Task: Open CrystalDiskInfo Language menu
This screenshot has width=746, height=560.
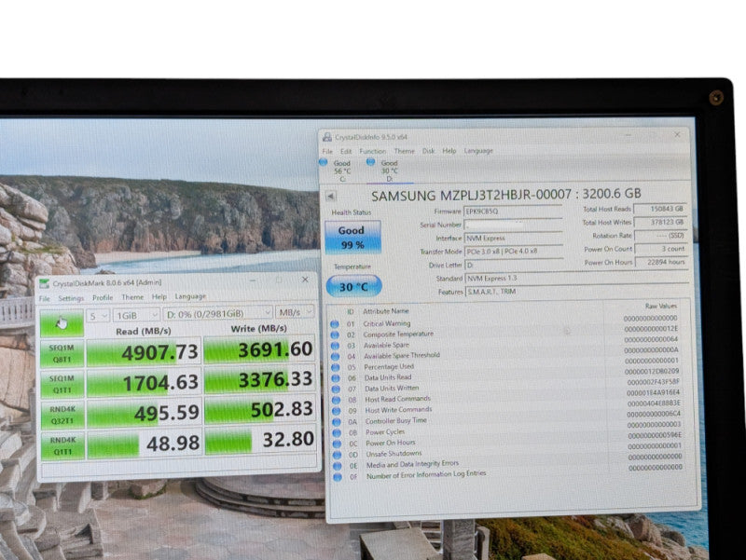Action: 478,151
